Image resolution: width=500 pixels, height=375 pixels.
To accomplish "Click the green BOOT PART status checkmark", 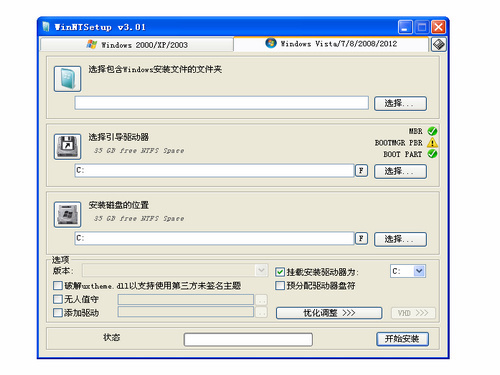I will [x=432, y=154].
